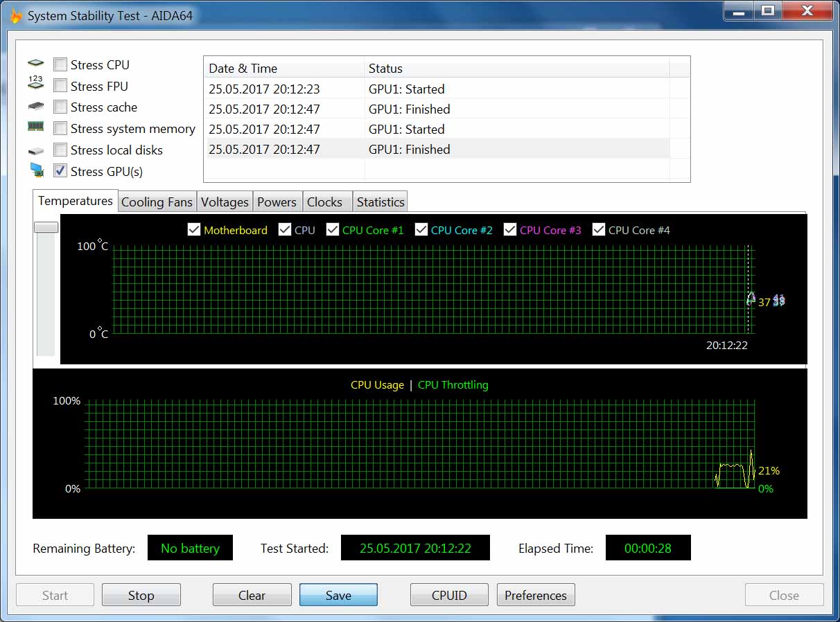Open the CPUID panel button
Viewport: 840px width, 622px height.
click(449, 595)
